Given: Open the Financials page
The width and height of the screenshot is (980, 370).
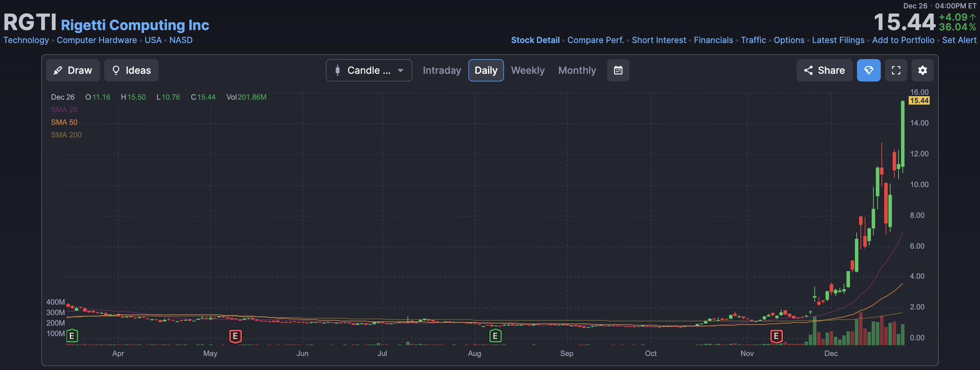Looking at the screenshot, I should coord(713,40).
